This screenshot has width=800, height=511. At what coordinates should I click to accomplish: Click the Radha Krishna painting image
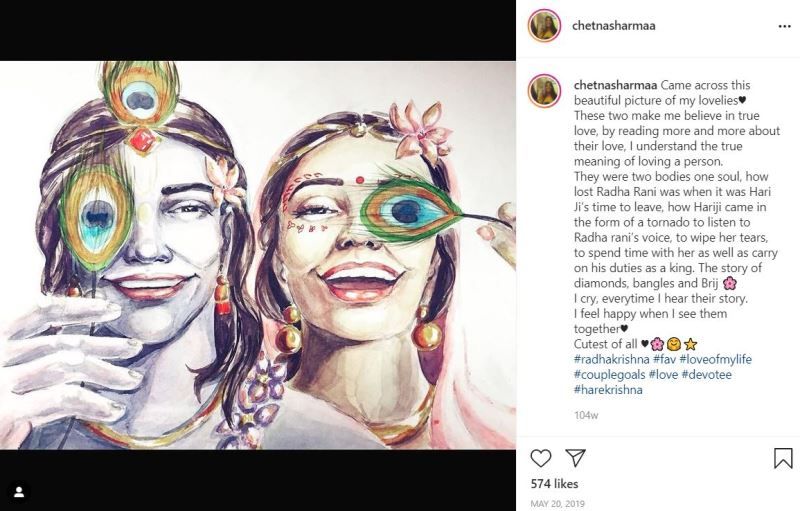258,255
